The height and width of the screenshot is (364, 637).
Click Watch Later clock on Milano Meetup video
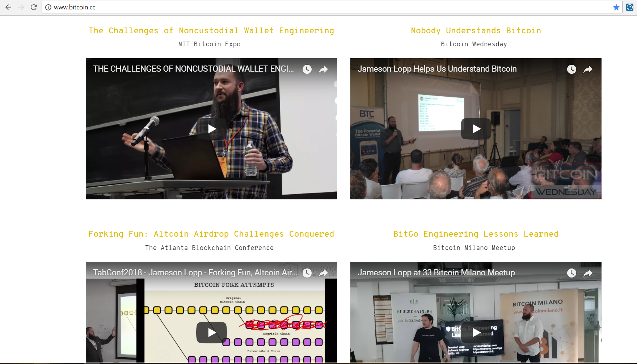pos(571,273)
